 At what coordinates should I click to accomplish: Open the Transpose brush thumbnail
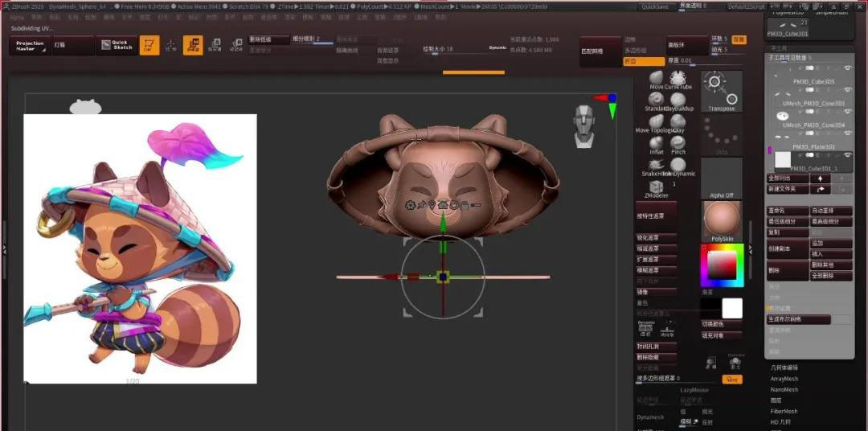722,92
